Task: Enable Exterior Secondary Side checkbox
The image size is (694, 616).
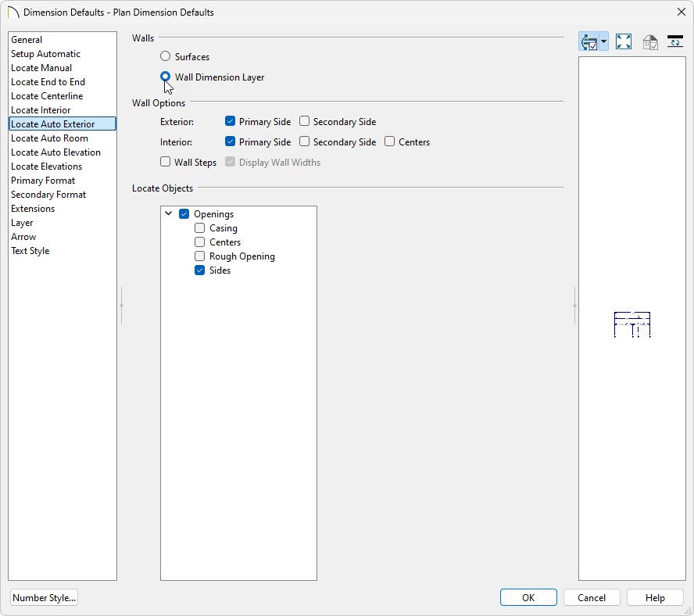Action: [305, 121]
